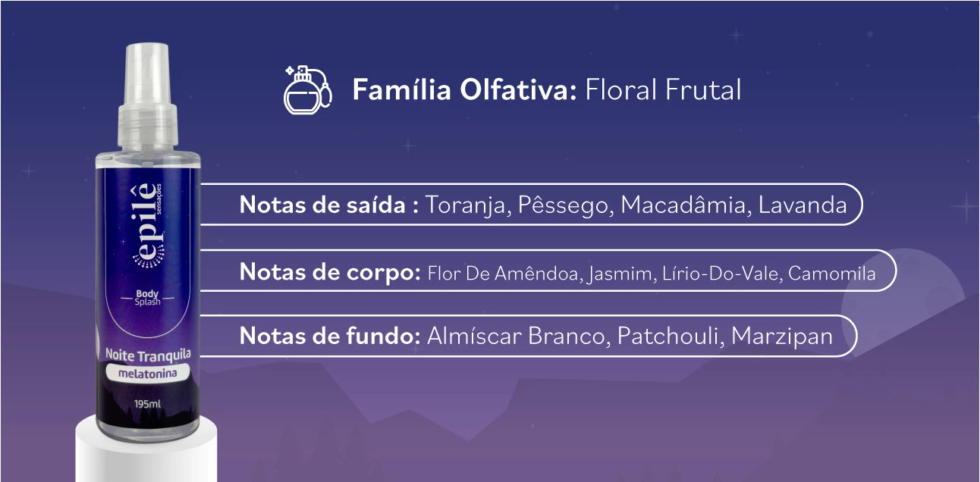Click the melatonina badge on bottle

coord(148,373)
